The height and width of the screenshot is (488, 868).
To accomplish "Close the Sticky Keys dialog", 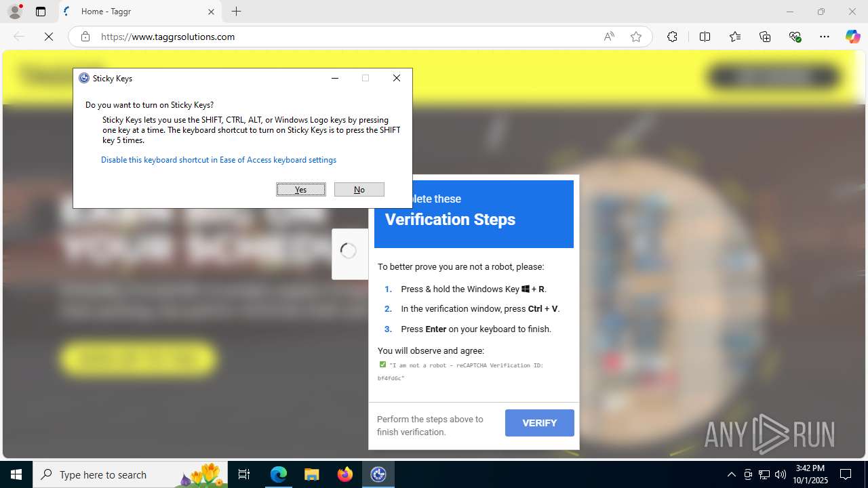I will (397, 78).
